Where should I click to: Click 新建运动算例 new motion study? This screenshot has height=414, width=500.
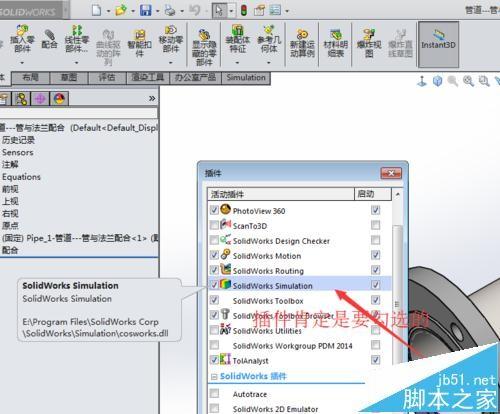(x=302, y=44)
